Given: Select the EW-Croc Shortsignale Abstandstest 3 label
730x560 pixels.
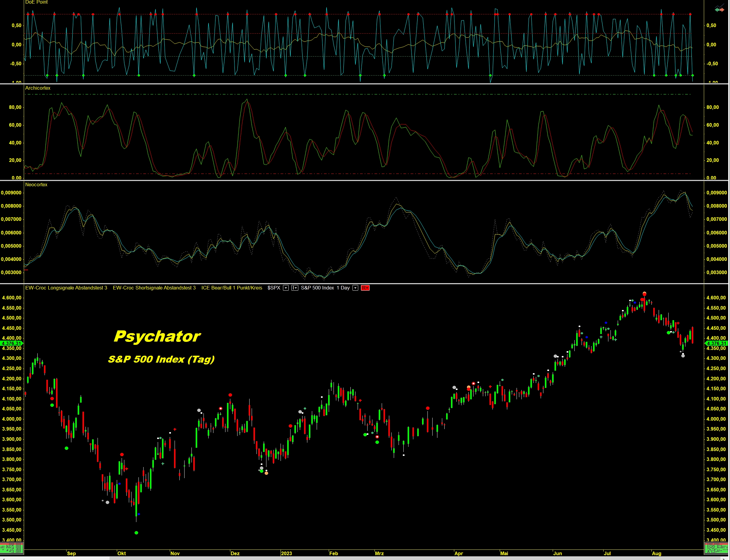Looking at the screenshot, I should click(154, 288).
